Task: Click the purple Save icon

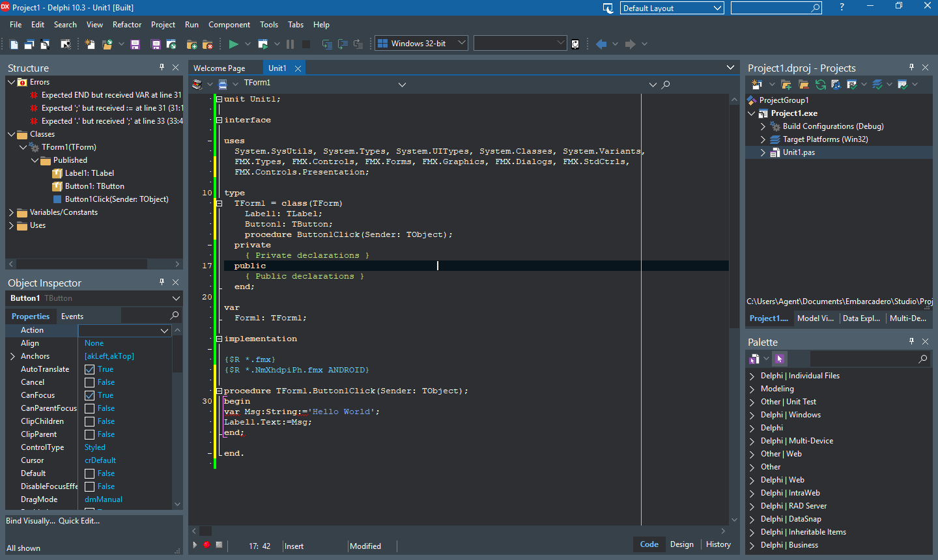Action: tap(135, 44)
